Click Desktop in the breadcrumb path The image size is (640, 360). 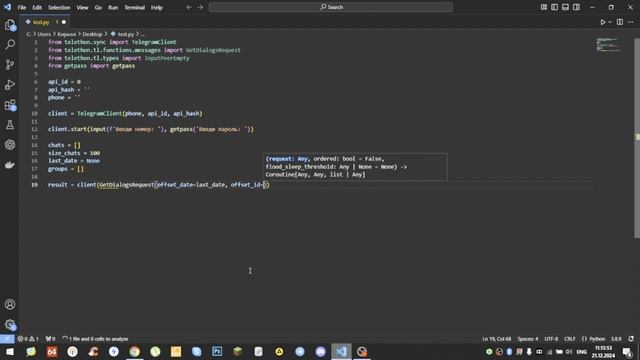click(x=92, y=34)
